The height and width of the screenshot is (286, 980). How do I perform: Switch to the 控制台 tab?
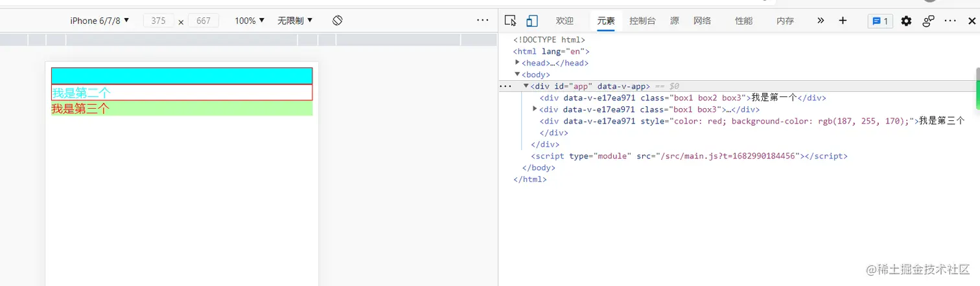(642, 21)
